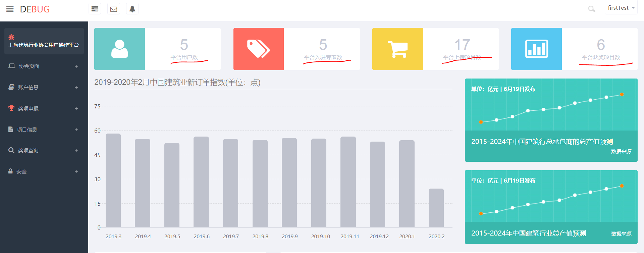644x253 pixels.
Task: Open the 项目信息 menu item
Action: pos(44,130)
